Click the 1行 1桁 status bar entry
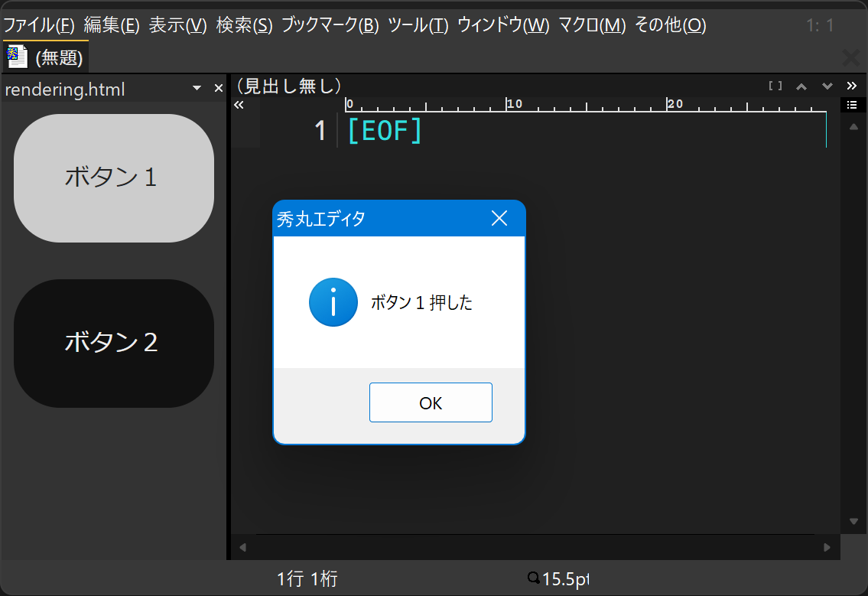868x596 pixels. 307,579
